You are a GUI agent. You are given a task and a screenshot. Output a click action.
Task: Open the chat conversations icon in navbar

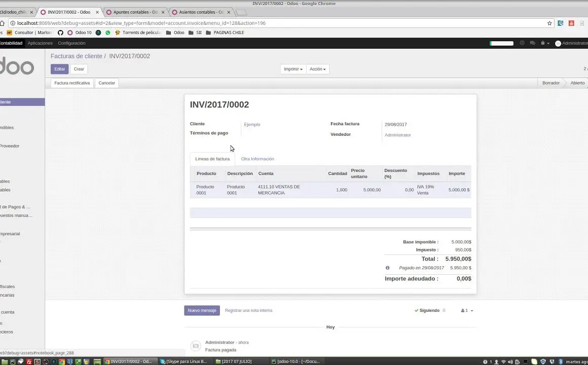click(x=532, y=43)
